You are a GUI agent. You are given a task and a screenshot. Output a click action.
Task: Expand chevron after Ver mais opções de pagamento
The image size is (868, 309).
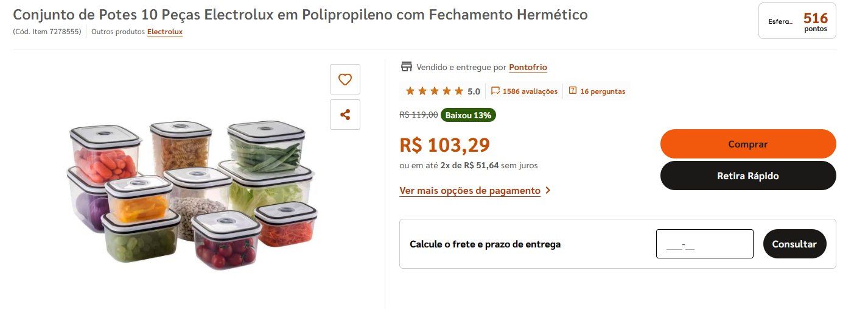coord(548,191)
